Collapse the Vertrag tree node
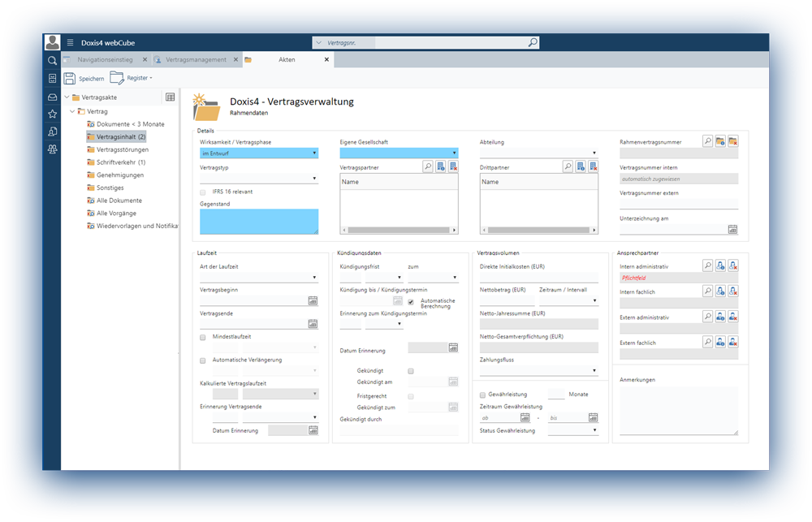The height and width of the screenshot is (522, 812). tap(72, 111)
